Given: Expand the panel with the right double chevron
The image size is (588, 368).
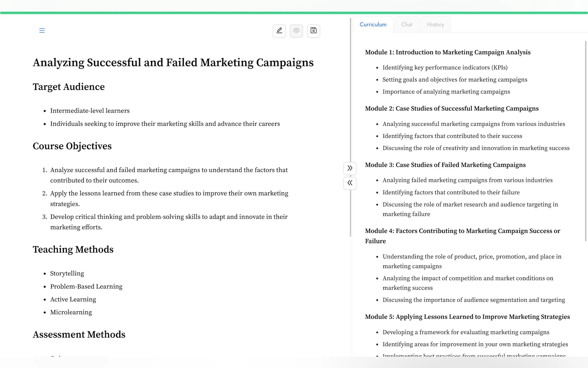Looking at the screenshot, I should (x=350, y=168).
